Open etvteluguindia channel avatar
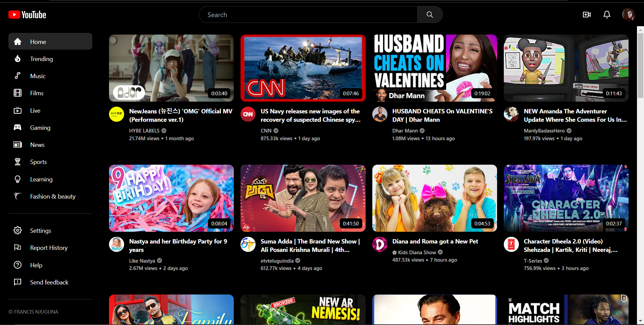This screenshot has height=325, width=644. (x=248, y=244)
